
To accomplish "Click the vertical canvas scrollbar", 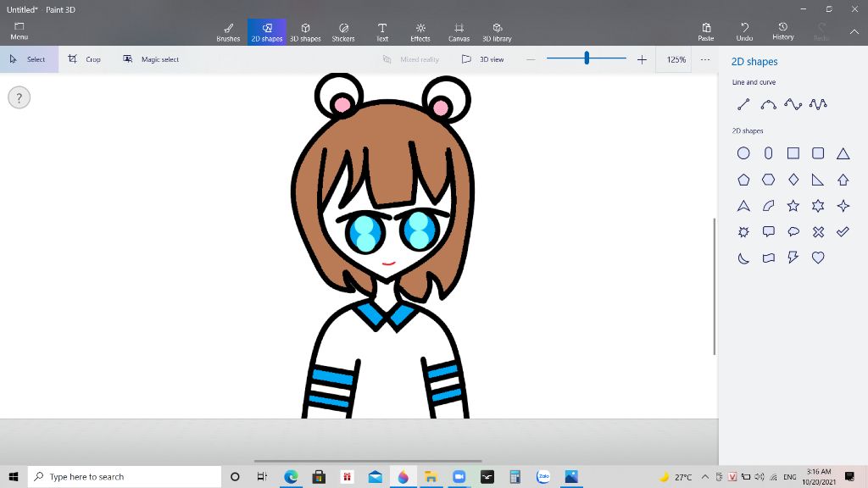I will point(714,286).
